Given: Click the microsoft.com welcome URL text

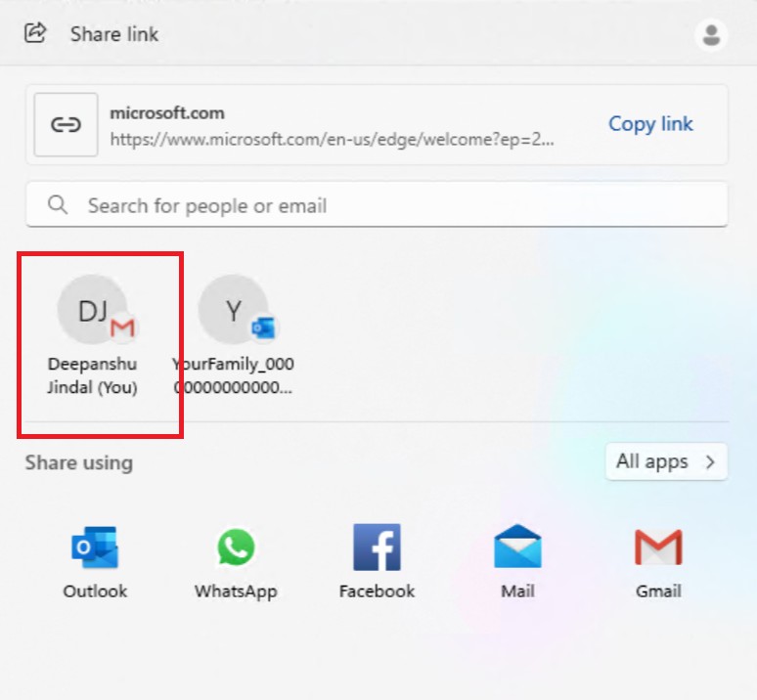Looking at the screenshot, I should pos(333,140).
